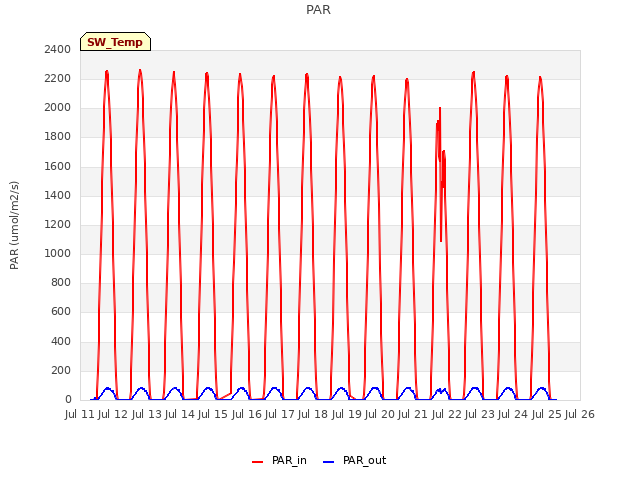Click the Jul 14 x-axis label
The height and width of the screenshot is (480, 640).
pyautogui.click(x=180, y=414)
